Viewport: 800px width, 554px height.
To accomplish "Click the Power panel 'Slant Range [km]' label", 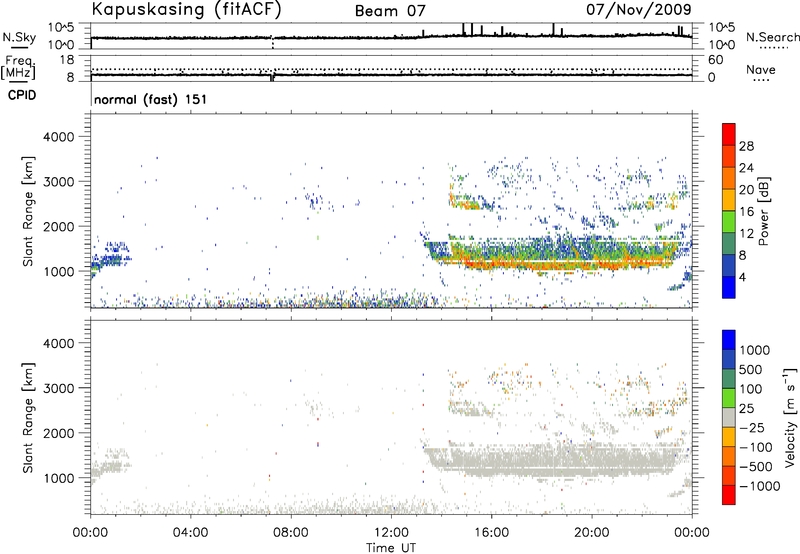I will click(x=28, y=211).
